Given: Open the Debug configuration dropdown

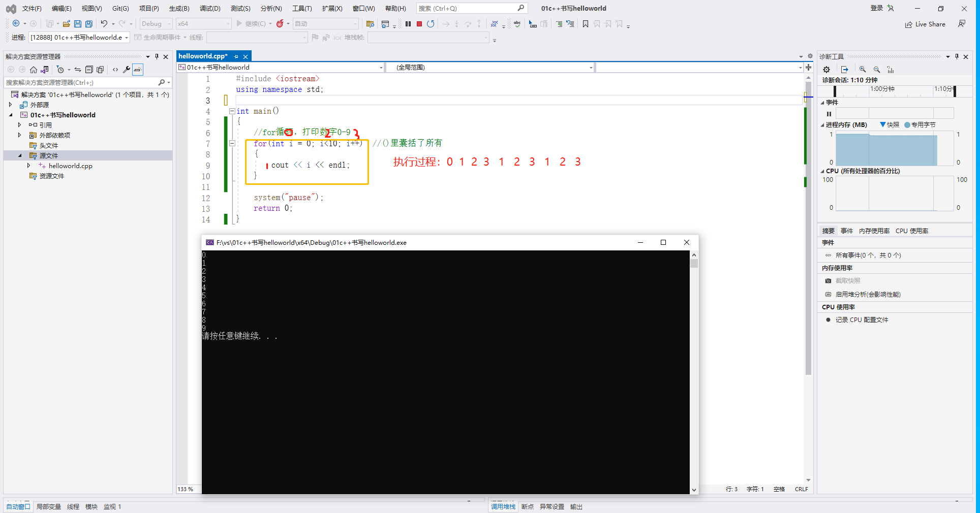Looking at the screenshot, I should [x=156, y=24].
